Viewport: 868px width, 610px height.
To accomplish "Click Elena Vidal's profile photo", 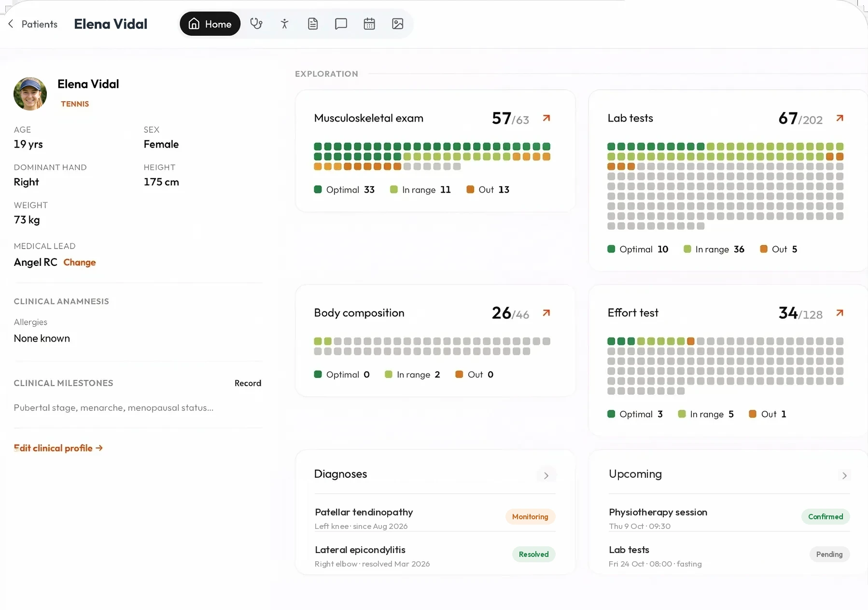I will [x=30, y=94].
